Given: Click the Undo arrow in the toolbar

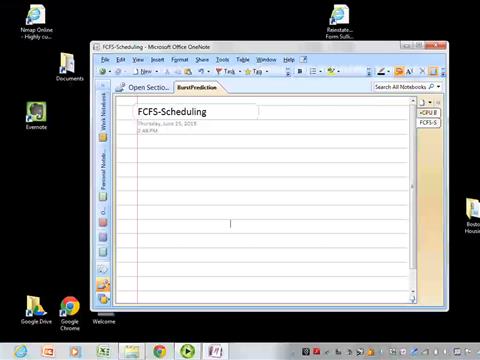Looking at the screenshot, I should [201, 71].
